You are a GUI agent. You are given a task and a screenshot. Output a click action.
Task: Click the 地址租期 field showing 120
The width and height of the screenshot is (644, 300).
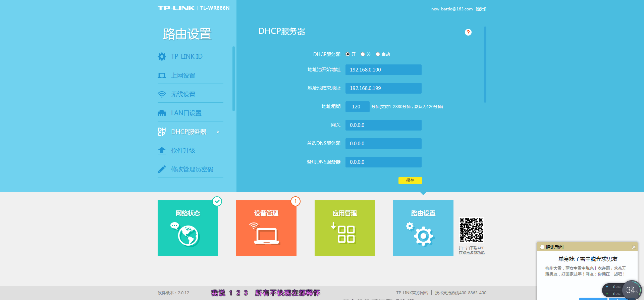[358, 107]
